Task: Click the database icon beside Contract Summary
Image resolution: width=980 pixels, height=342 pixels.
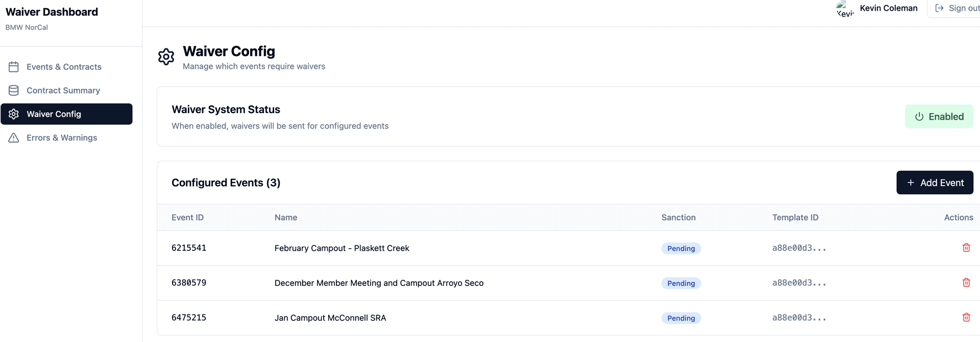Action: click(x=14, y=90)
